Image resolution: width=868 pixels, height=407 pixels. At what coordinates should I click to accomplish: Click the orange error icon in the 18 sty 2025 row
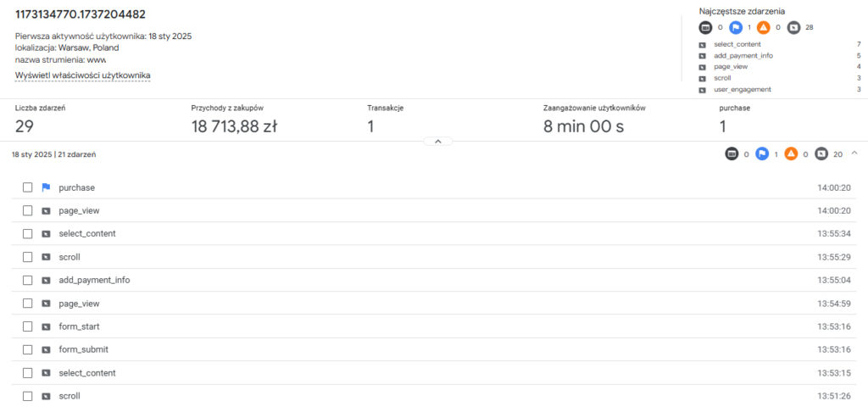click(x=790, y=153)
